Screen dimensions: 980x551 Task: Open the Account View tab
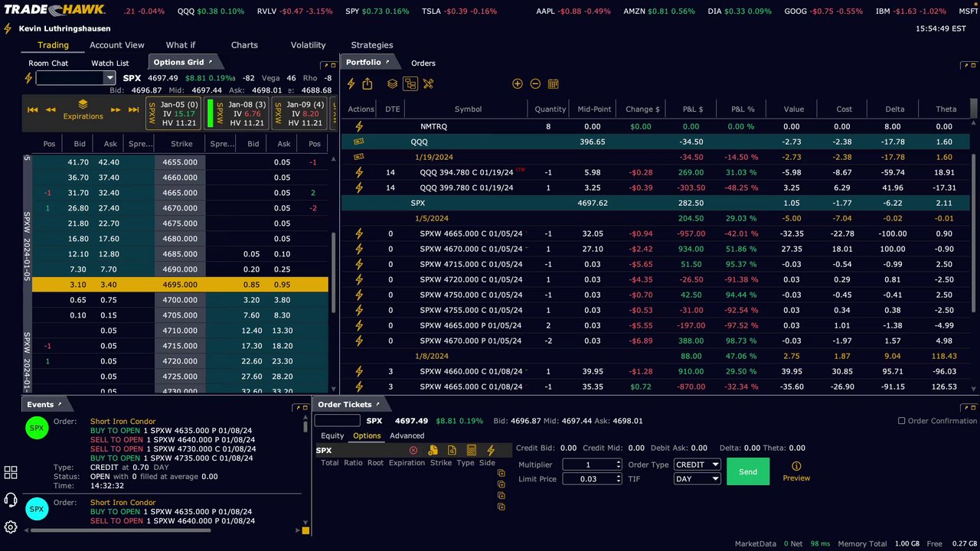[x=117, y=45]
